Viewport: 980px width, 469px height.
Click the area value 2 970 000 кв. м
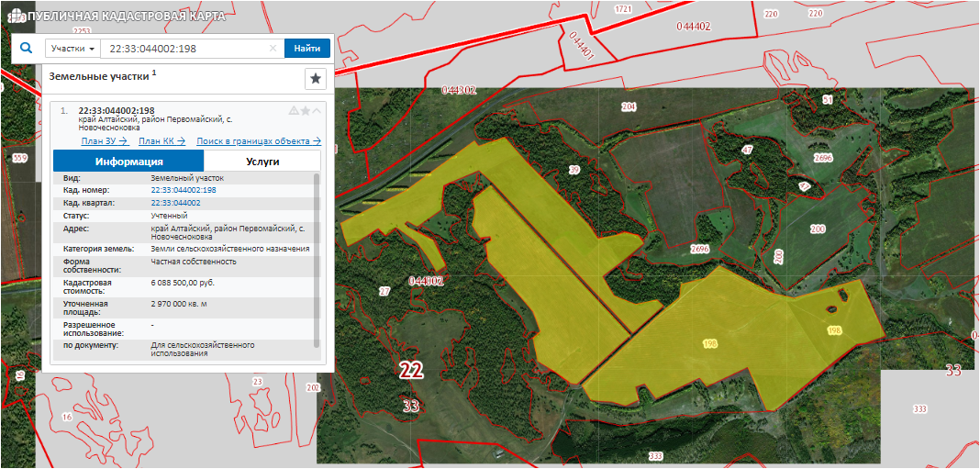[x=179, y=303]
